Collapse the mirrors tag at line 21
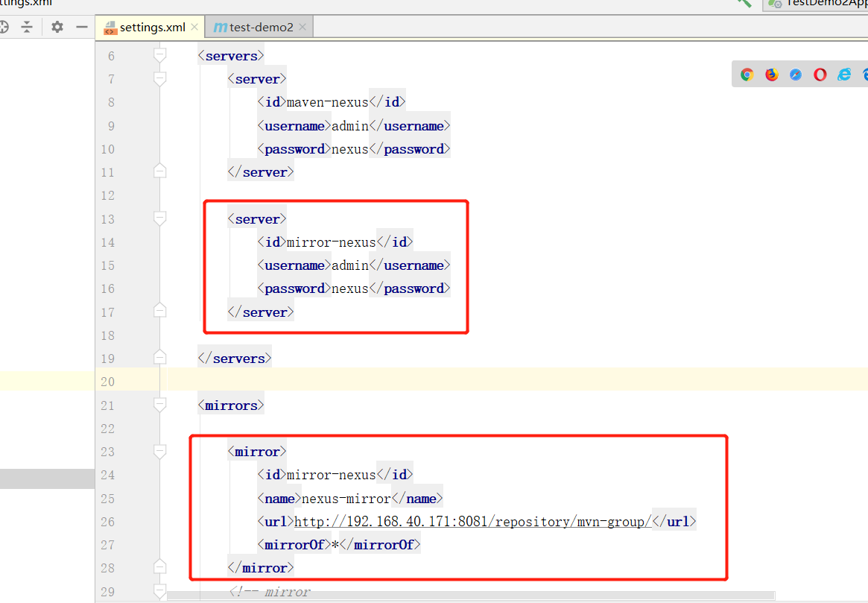Viewport: 868px width, 603px height. coord(159,405)
